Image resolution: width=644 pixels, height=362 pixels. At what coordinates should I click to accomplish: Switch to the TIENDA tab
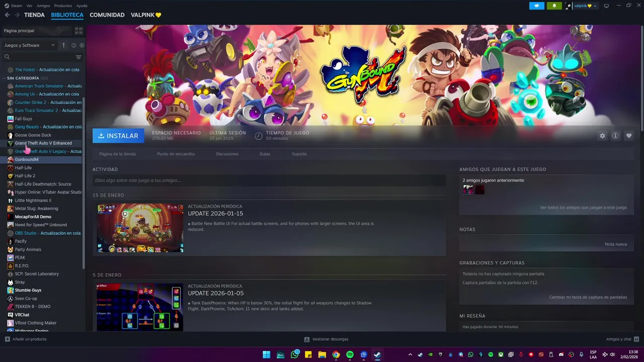(x=34, y=15)
